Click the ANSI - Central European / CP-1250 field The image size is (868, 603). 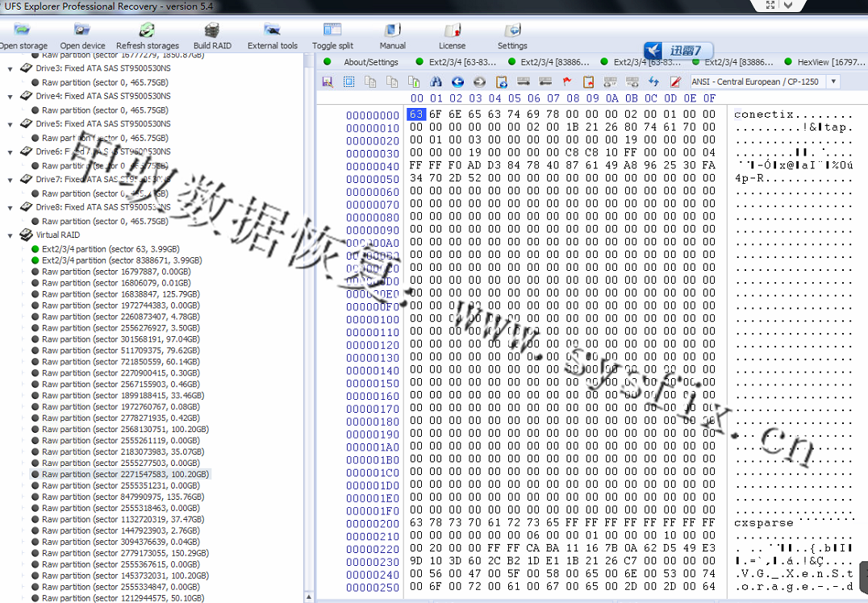click(758, 81)
